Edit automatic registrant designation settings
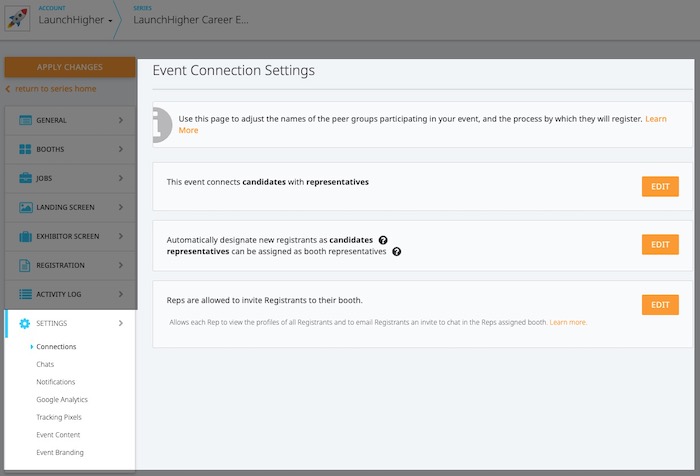This screenshot has width=700, height=476. [660, 245]
